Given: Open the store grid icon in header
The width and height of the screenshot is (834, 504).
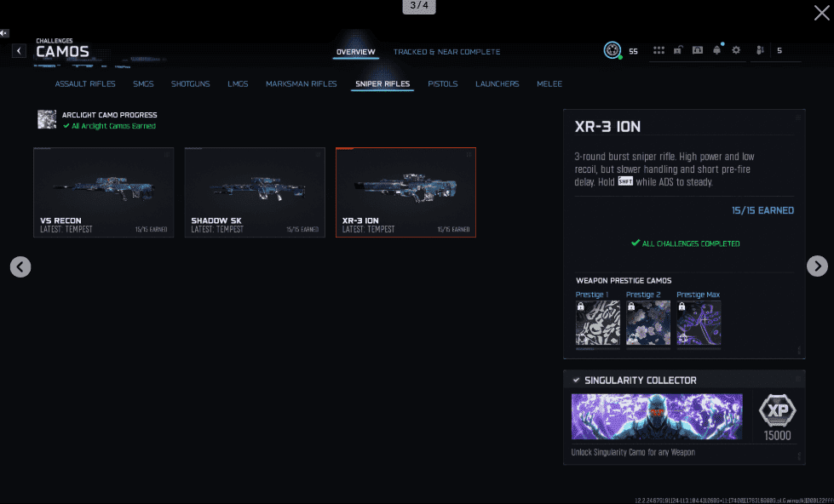Looking at the screenshot, I should pos(659,51).
